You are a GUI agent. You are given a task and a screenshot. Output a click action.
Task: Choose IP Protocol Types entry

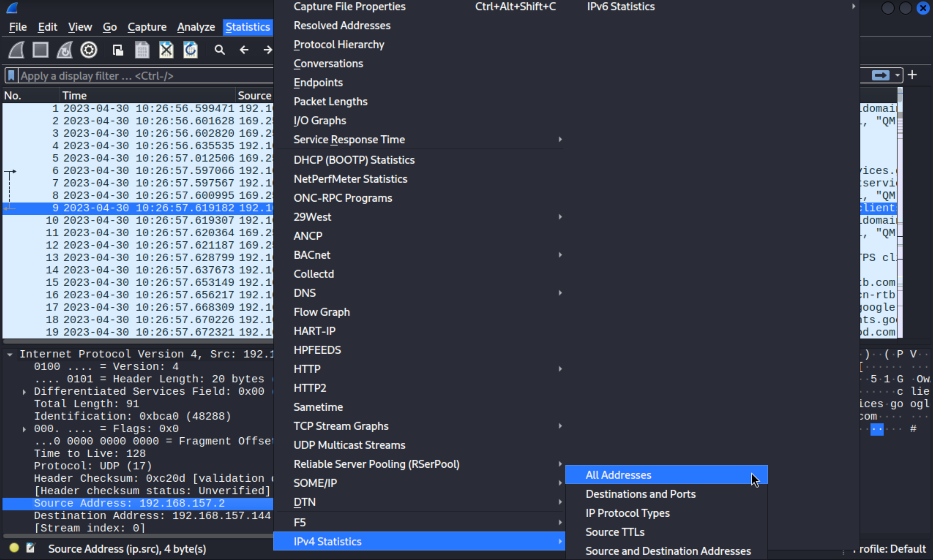point(667,513)
